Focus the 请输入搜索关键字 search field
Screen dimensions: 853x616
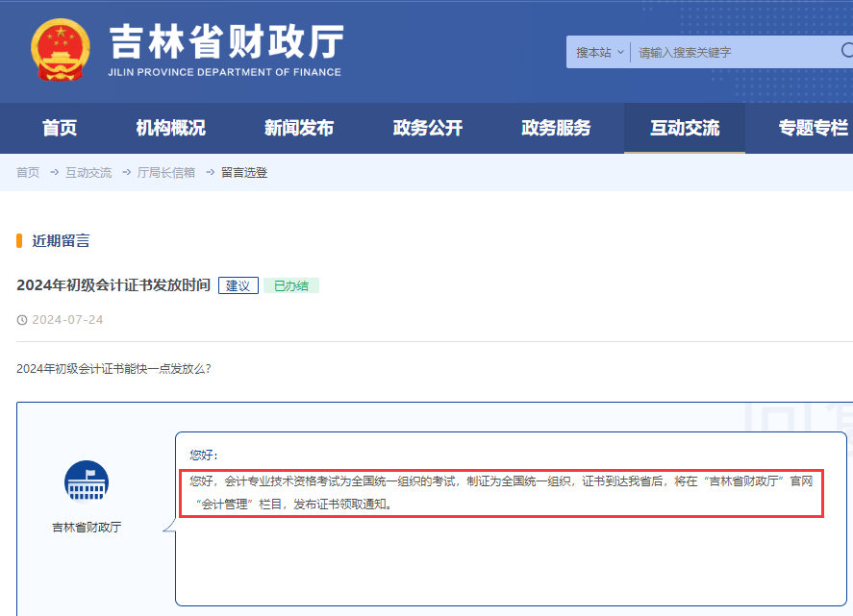(735, 53)
